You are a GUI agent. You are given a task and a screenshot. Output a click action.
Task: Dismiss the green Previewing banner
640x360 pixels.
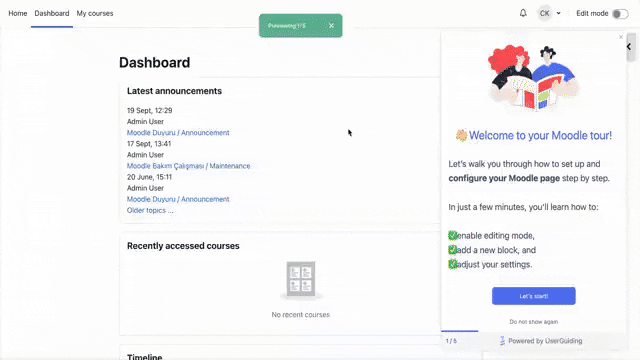point(331,25)
